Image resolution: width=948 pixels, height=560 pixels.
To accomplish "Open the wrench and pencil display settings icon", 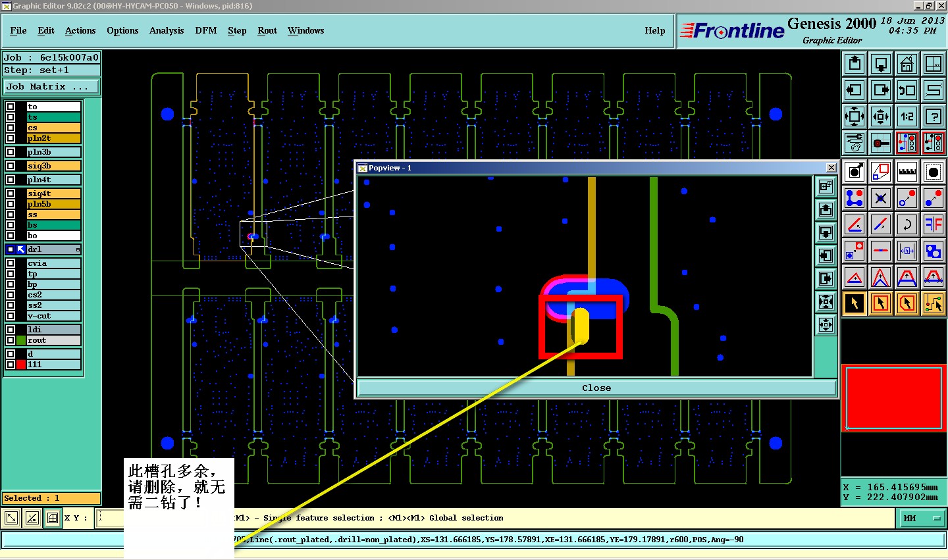I will coord(855,143).
